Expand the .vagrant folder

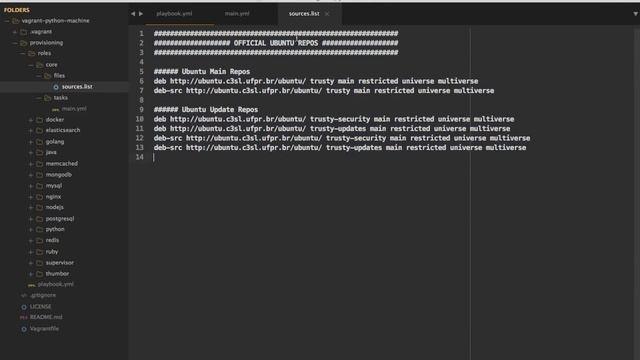click(15, 31)
